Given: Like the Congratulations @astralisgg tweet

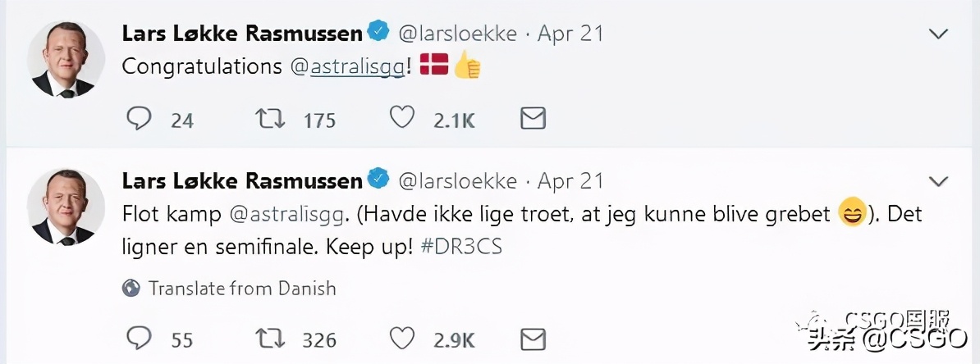Looking at the screenshot, I should pyautogui.click(x=401, y=120).
